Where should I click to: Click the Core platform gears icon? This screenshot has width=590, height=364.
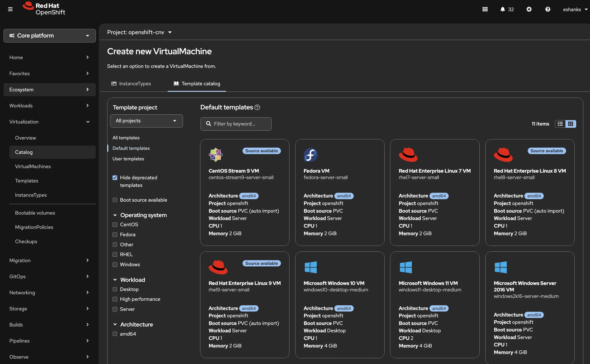[x=12, y=36]
